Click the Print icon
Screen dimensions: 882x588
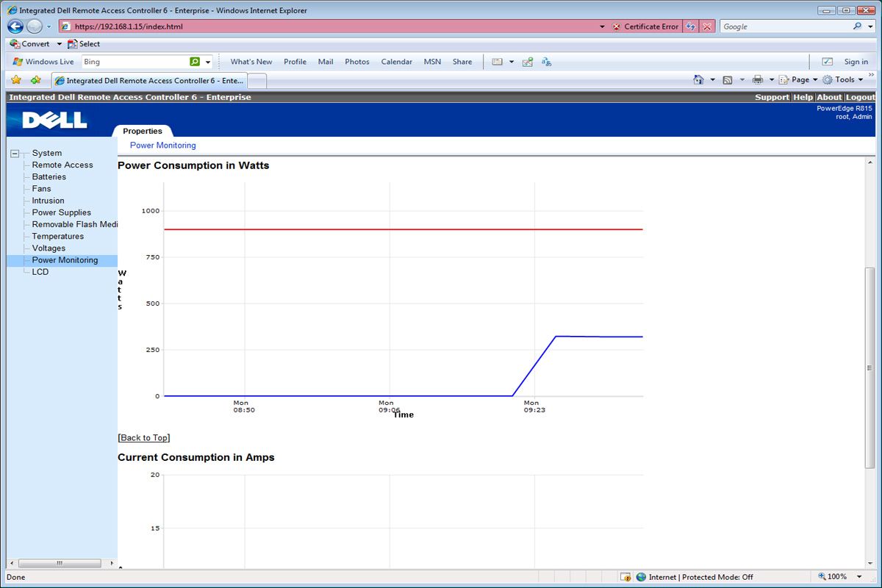click(758, 79)
